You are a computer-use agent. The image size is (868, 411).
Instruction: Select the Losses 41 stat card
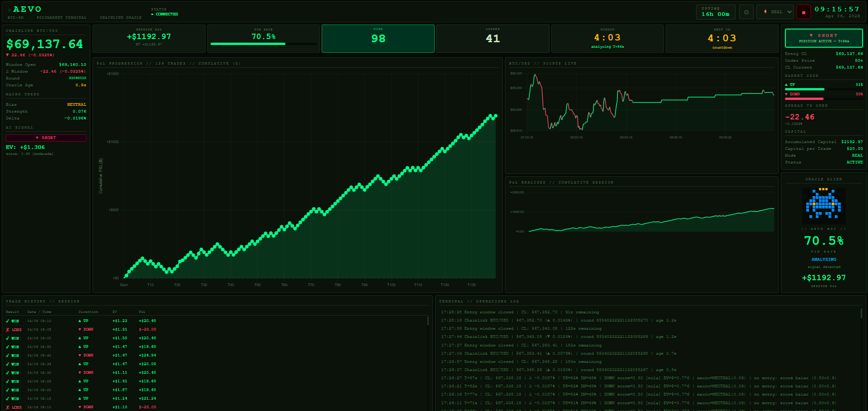[493, 39]
